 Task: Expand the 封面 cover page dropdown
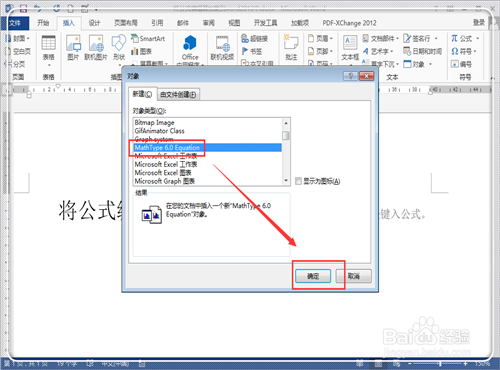pos(28,39)
